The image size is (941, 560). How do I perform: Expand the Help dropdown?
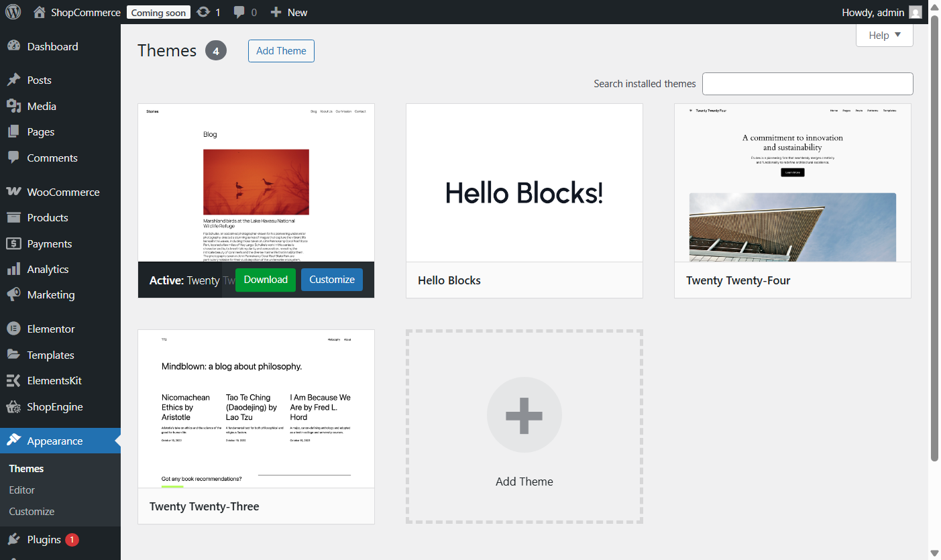(884, 35)
